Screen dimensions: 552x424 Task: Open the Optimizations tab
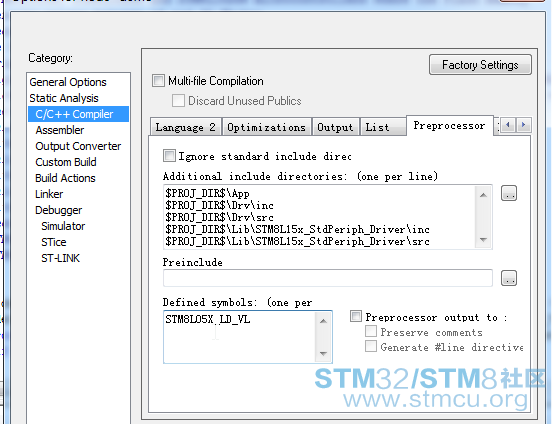(267, 127)
